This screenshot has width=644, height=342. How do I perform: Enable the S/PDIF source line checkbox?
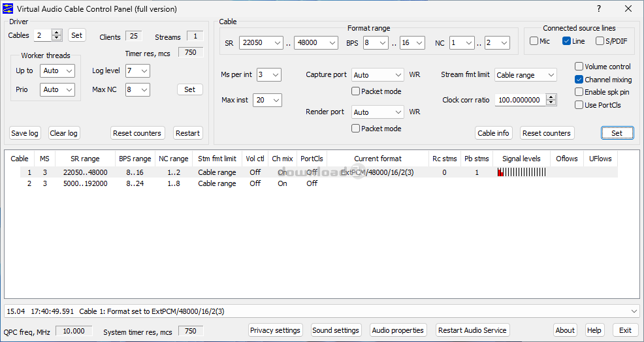point(600,41)
